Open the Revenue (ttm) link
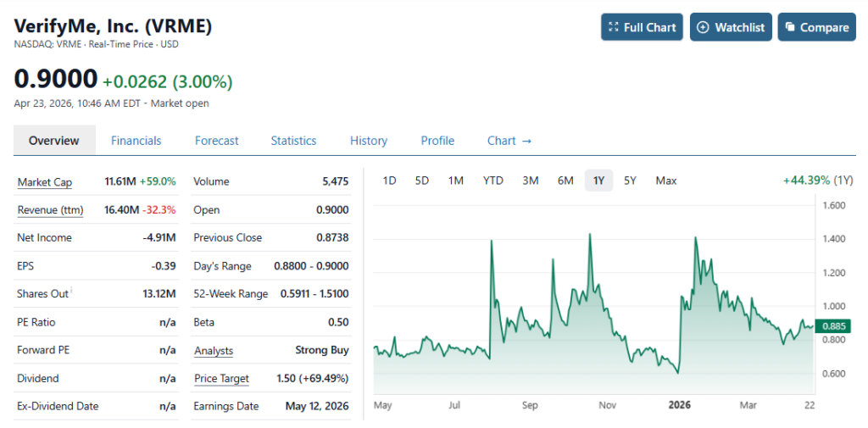The width and height of the screenshot is (868, 428). [x=50, y=210]
